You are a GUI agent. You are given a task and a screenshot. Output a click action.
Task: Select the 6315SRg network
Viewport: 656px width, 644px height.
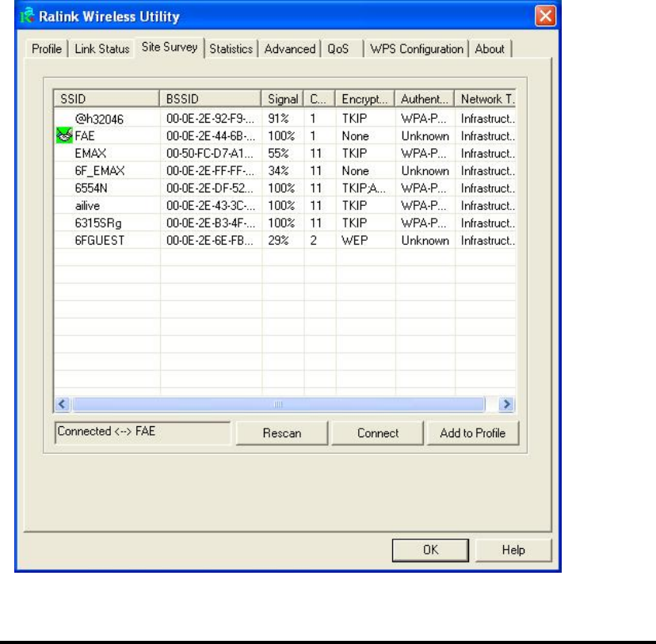point(285,223)
